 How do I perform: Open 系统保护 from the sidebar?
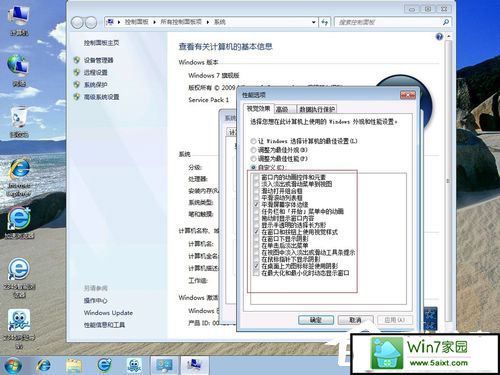click(x=95, y=85)
